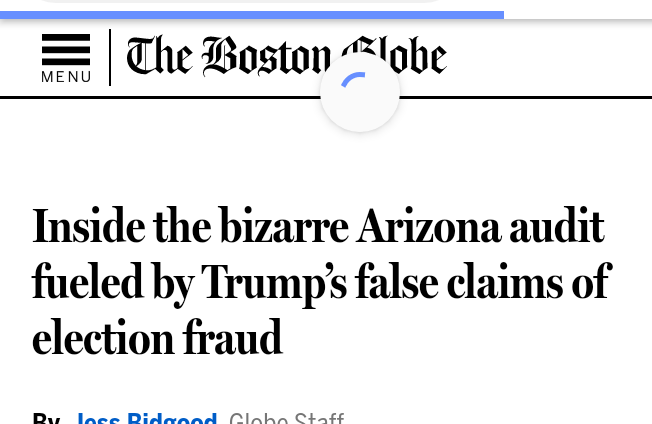The width and height of the screenshot is (652, 424).
Task: Click the word 'By' in the byline
Action: (x=46, y=418)
